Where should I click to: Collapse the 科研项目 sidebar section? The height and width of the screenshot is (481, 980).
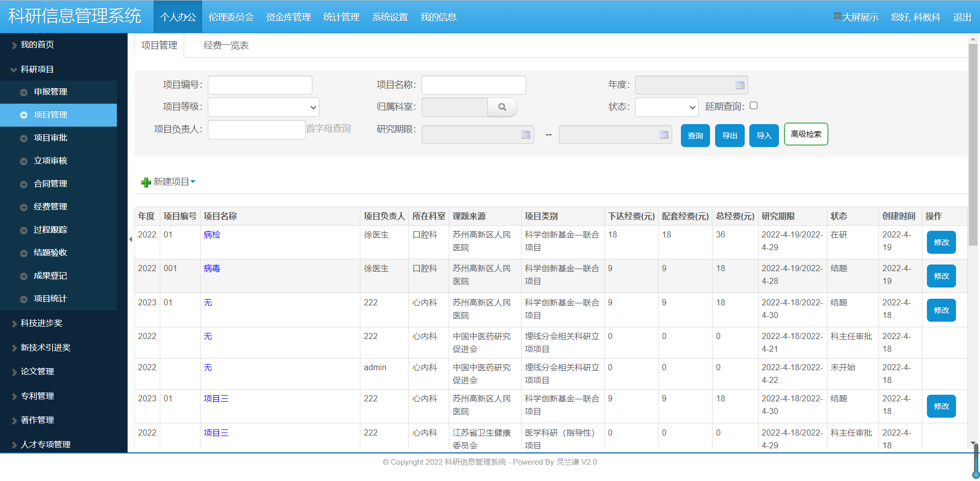(x=37, y=69)
